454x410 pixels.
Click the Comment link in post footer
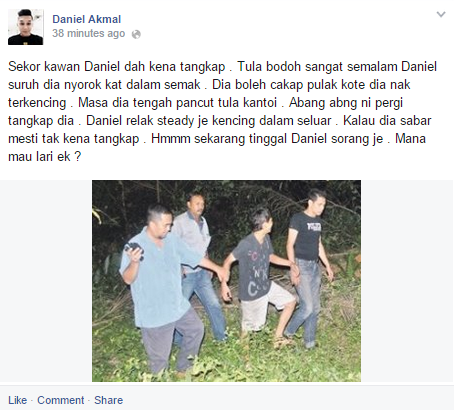click(x=60, y=400)
